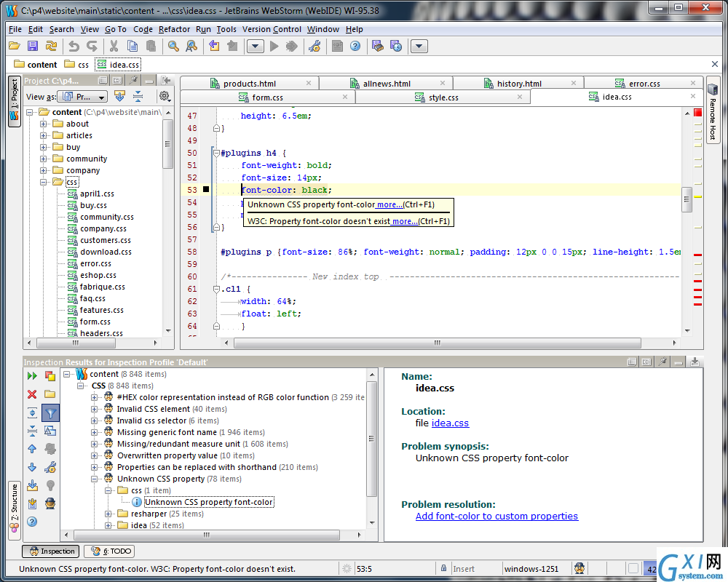Viewport: 728px width, 582px height.
Task: Open the View as dropdown
Action: (x=84, y=97)
